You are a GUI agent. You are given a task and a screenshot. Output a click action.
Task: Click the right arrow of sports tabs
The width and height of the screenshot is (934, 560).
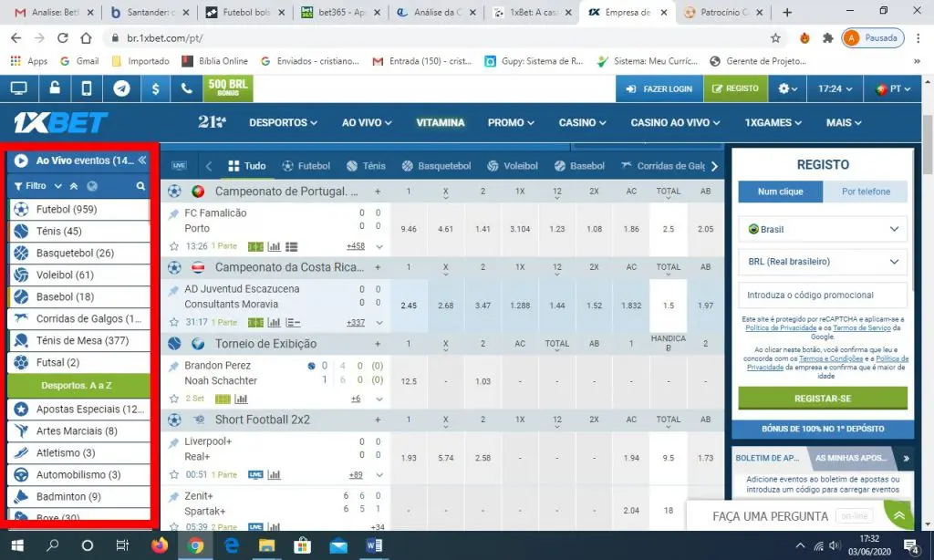click(x=714, y=166)
